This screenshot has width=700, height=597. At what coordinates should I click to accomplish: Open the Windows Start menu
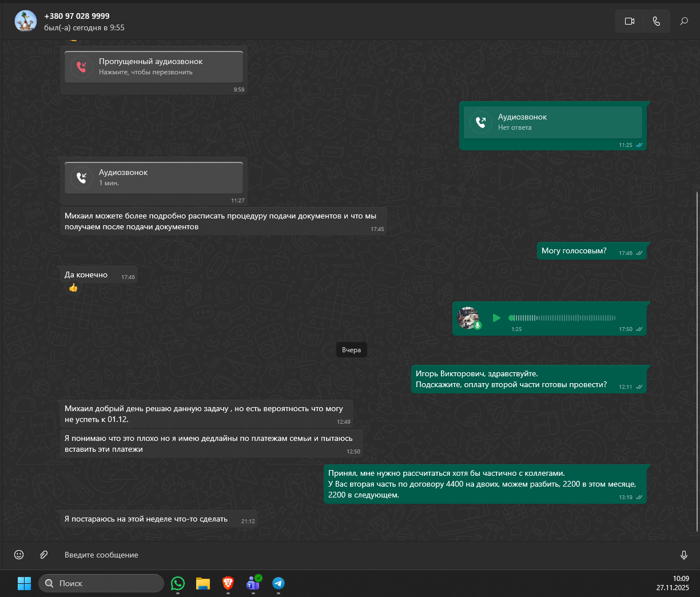[x=24, y=583]
